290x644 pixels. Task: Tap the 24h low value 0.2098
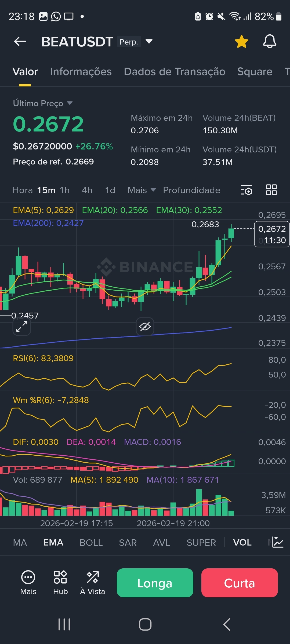click(x=145, y=162)
